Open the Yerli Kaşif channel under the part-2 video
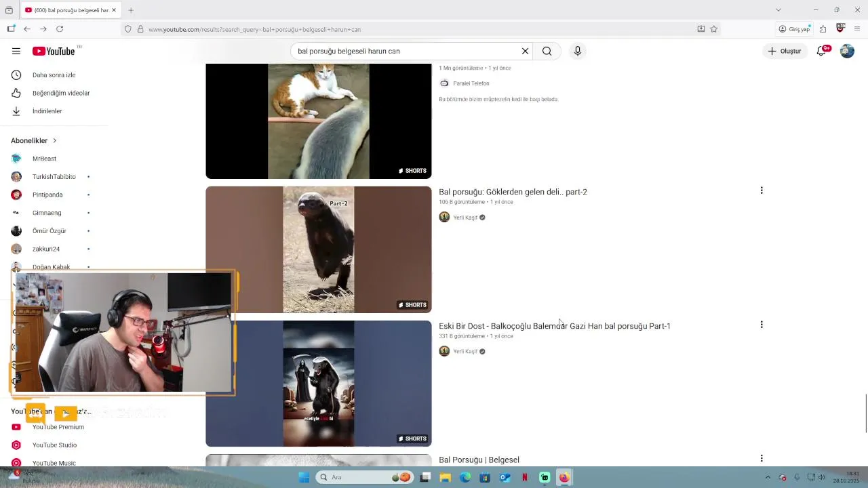The height and width of the screenshot is (488, 868). (465, 218)
